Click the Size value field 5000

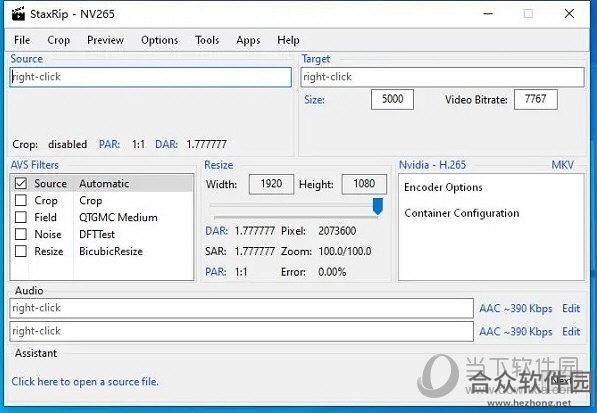click(392, 99)
